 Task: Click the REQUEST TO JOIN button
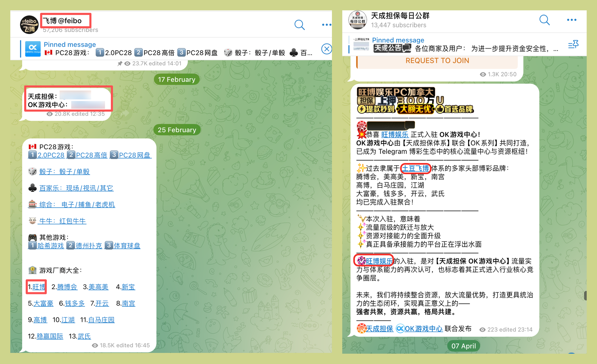437,61
